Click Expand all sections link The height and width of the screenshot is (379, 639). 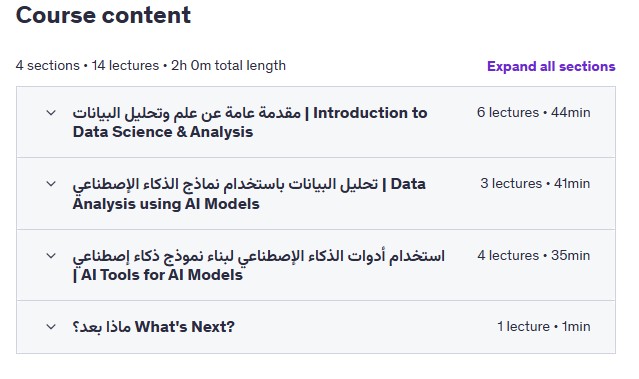[x=551, y=66]
